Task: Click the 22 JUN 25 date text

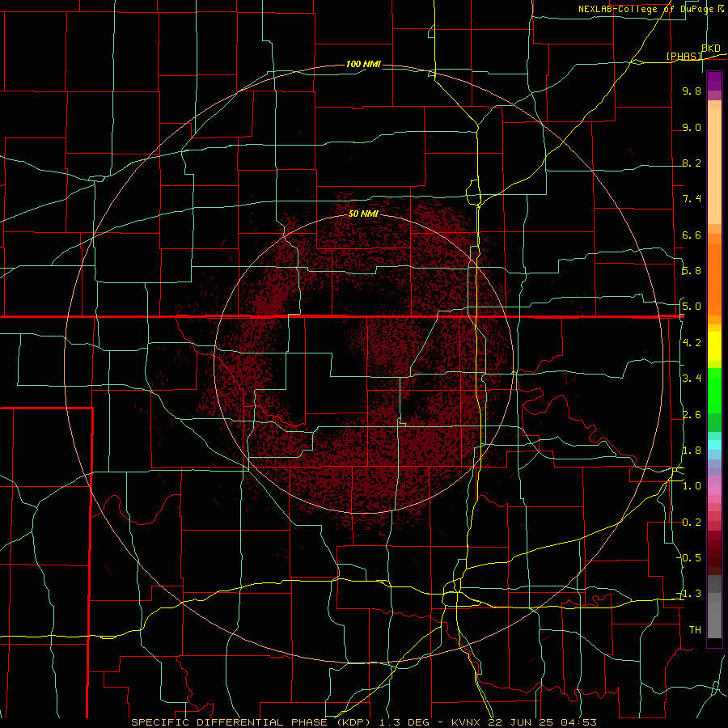Action: point(521,722)
